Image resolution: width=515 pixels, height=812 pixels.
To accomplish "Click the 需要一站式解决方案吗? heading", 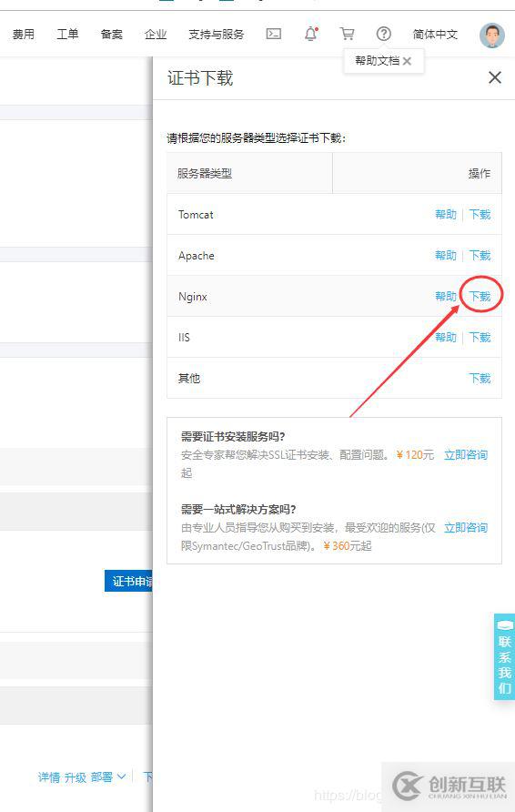I will (238, 510).
